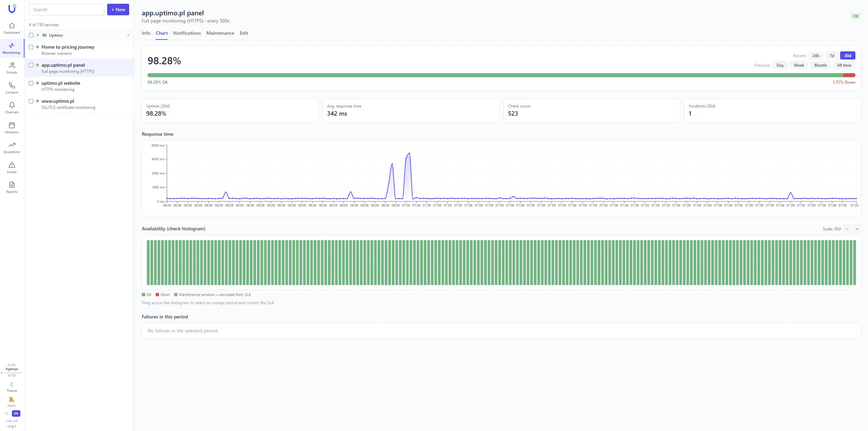Click the Uptimo logo icon
The height and width of the screenshot is (431, 868).
click(12, 9)
